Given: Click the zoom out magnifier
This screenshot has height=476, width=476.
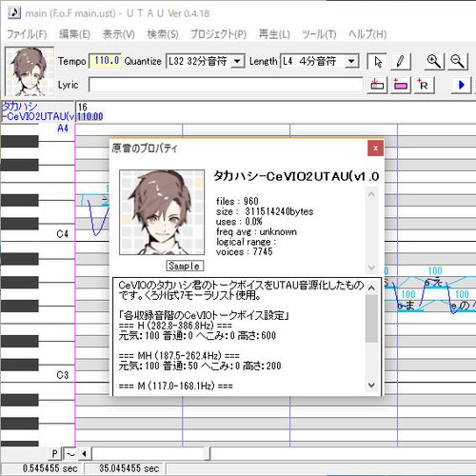Looking at the screenshot, I should point(458,62).
